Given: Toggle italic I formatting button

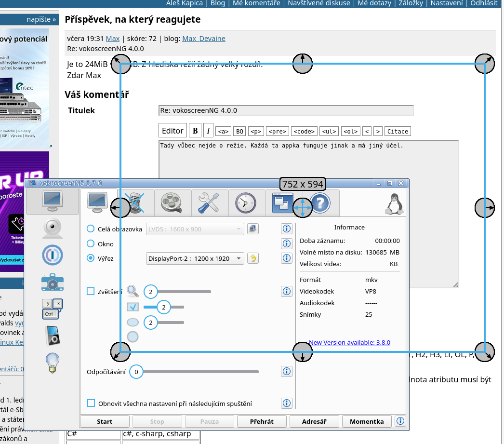Looking at the screenshot, I should tap(208, 131).
